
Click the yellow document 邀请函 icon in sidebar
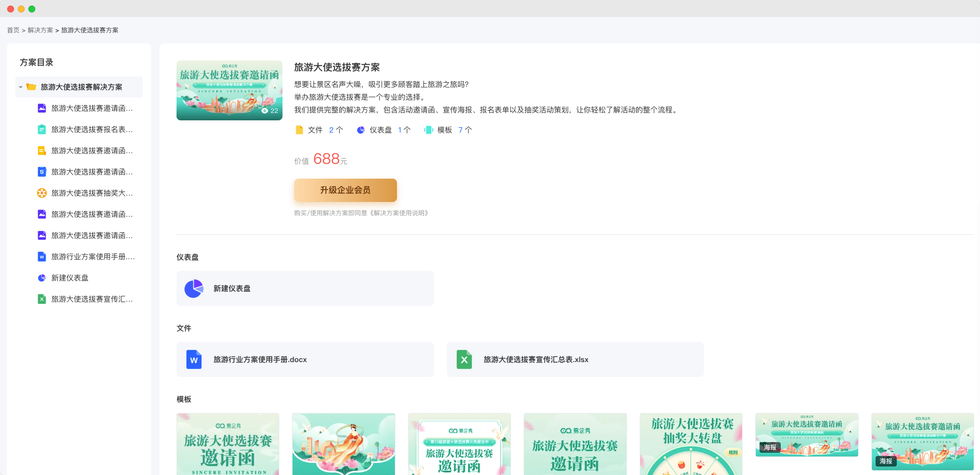click(x=42, y=151)
